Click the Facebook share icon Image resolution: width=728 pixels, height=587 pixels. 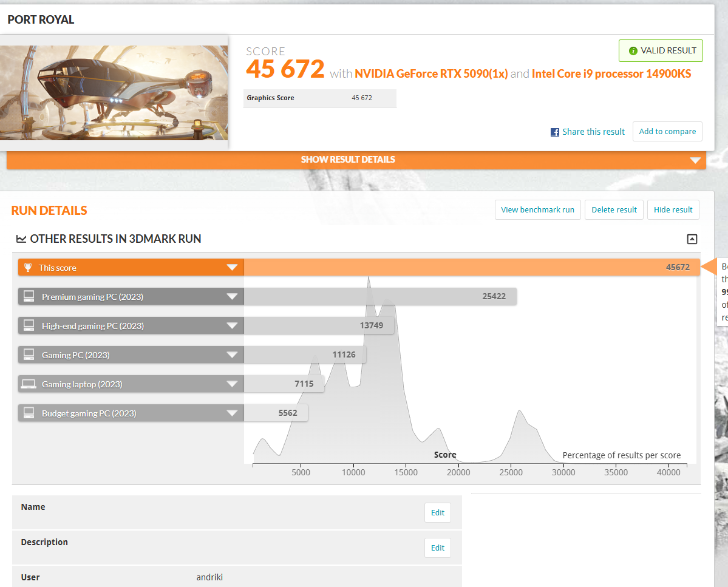(555, 132)
